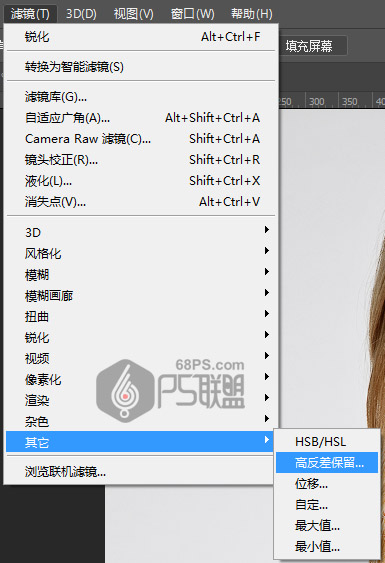Expand the 视频 submenu
Viewport: 385px width, 563px height.
pos(142,358)
